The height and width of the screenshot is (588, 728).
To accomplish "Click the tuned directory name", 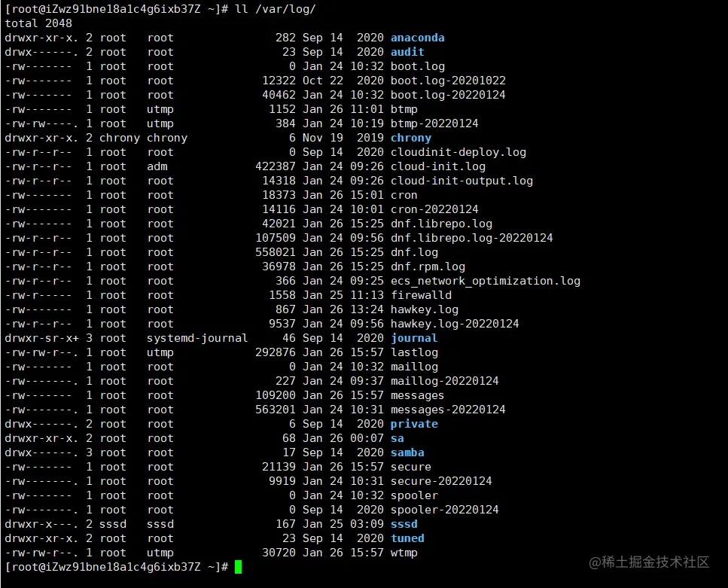I will coord(407,539).
